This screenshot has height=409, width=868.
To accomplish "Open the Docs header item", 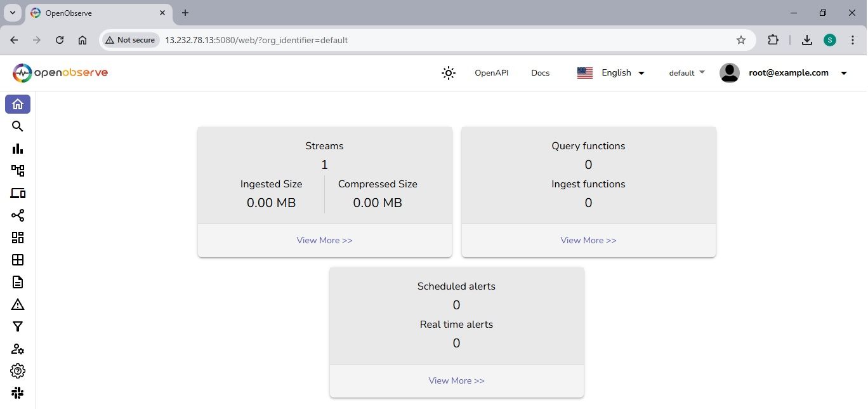I will 540,73.
